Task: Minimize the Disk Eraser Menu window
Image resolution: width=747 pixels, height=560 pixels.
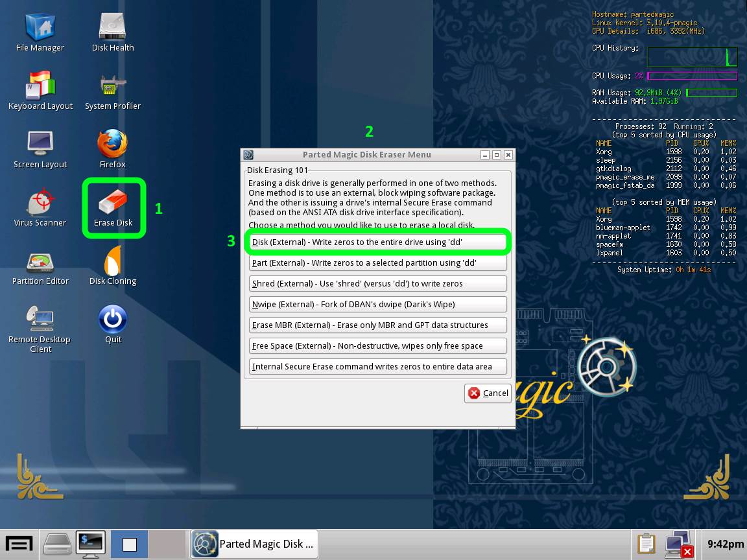Action: click(x=485, y=155)
